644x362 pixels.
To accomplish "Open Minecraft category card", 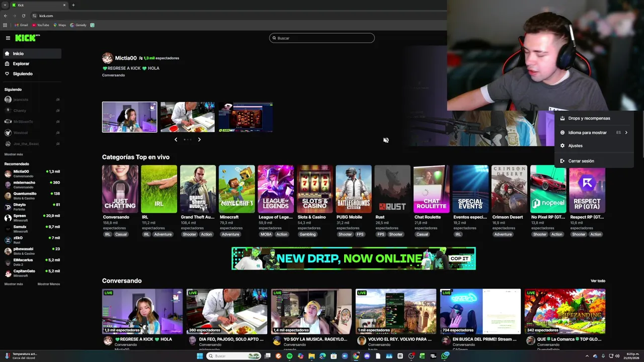I will coord(236,189).
